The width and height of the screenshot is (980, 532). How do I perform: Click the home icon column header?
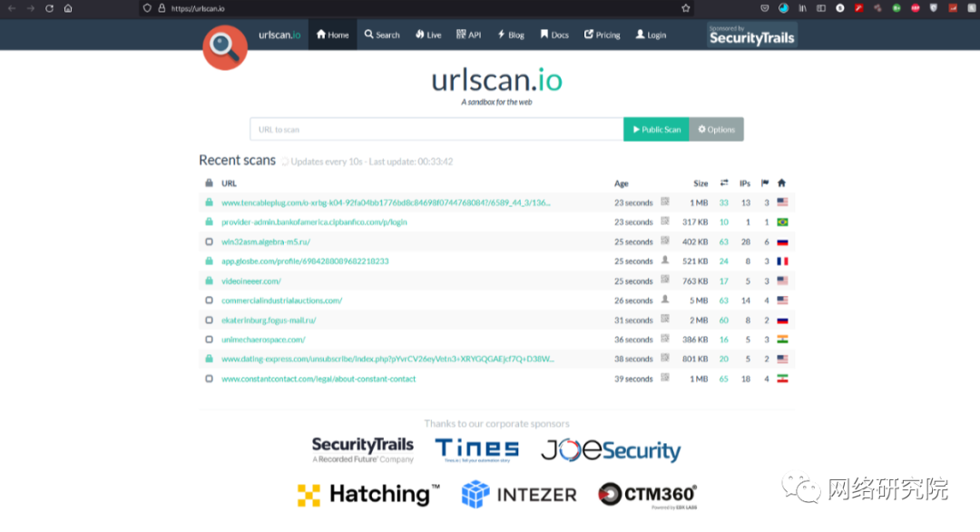coord(781,183)
